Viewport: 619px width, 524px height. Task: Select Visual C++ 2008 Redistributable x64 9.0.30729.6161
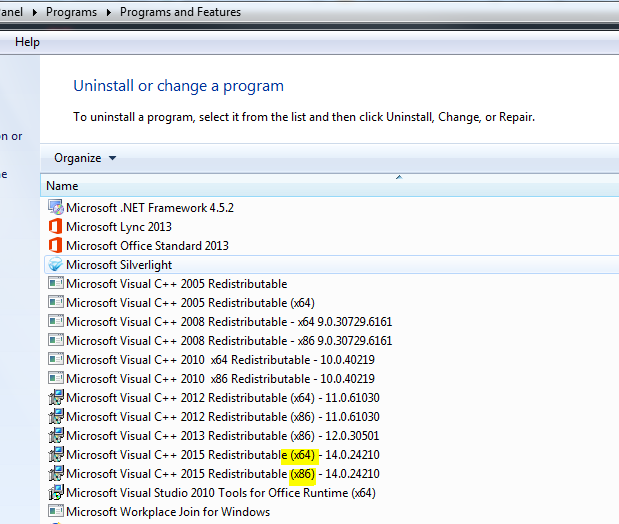229,322
